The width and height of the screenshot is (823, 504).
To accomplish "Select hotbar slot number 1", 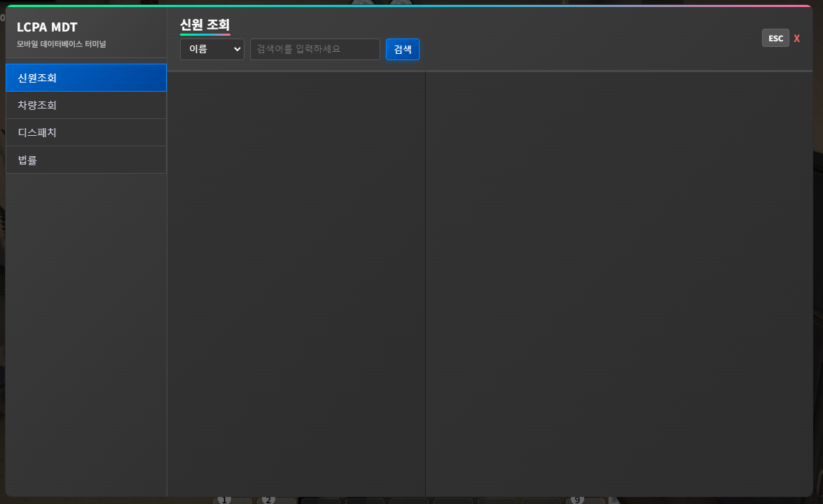I will 233,501.
